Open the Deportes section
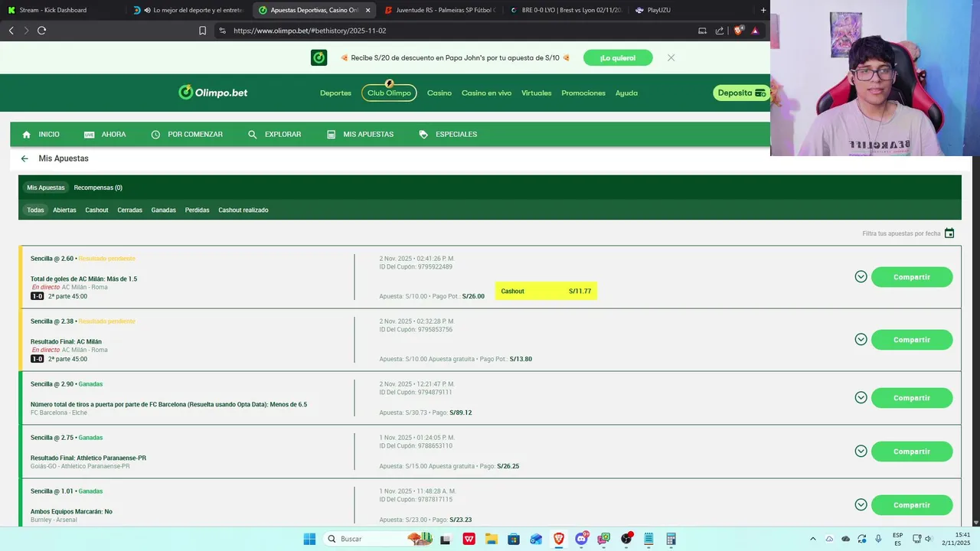 (x=335, y=93)
